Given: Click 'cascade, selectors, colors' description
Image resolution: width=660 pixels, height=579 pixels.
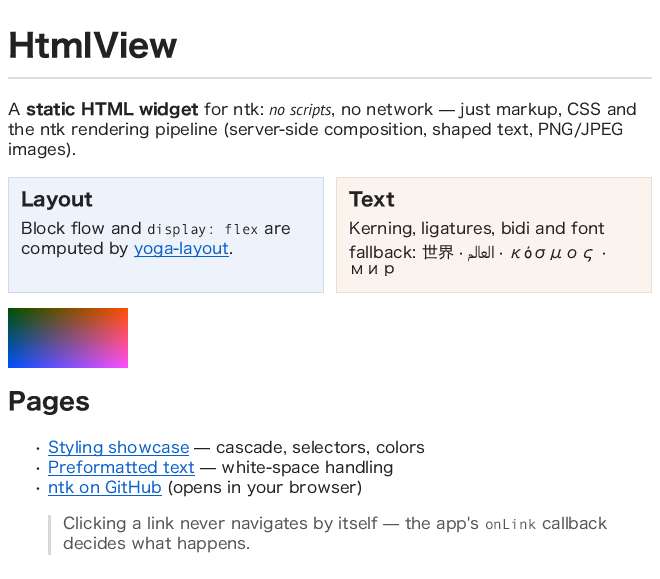Looking at the screenshot, I should tap(320, 447).
